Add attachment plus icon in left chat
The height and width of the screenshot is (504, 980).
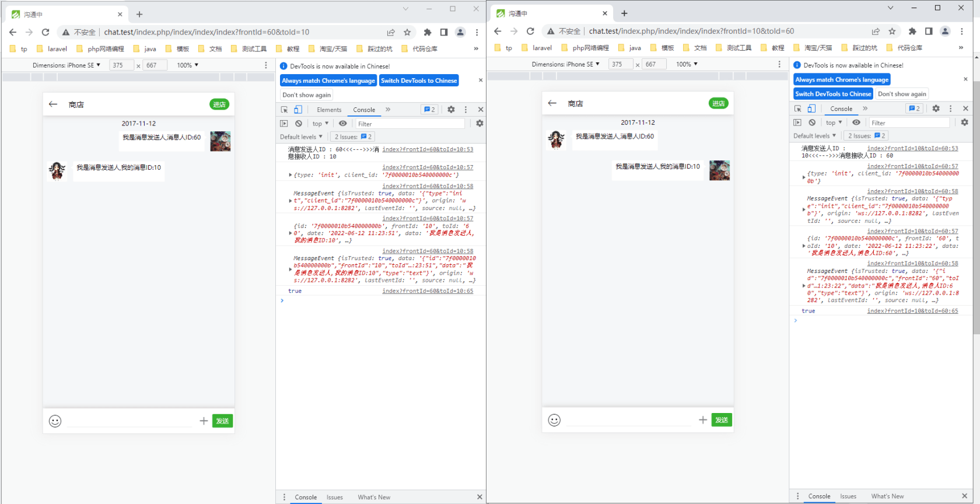[204, 421]
